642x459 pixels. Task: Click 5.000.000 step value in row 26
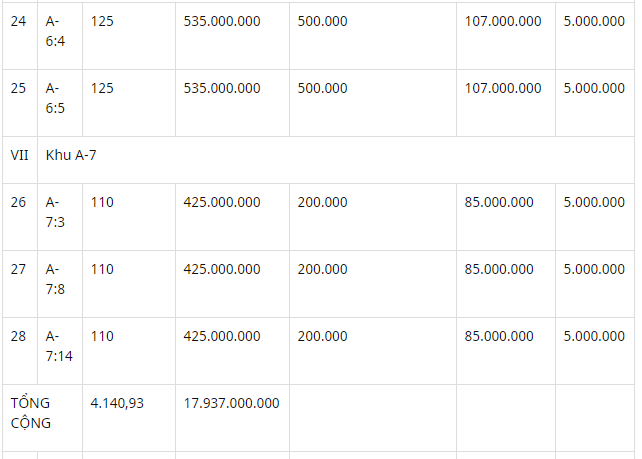594,202
